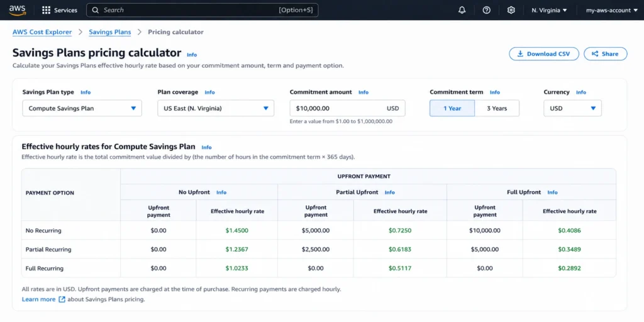Open the Compute Savings Plan type dropdown
Image resolution: width=644 pixels, height=322 pixels.
[x=82, y=108]
